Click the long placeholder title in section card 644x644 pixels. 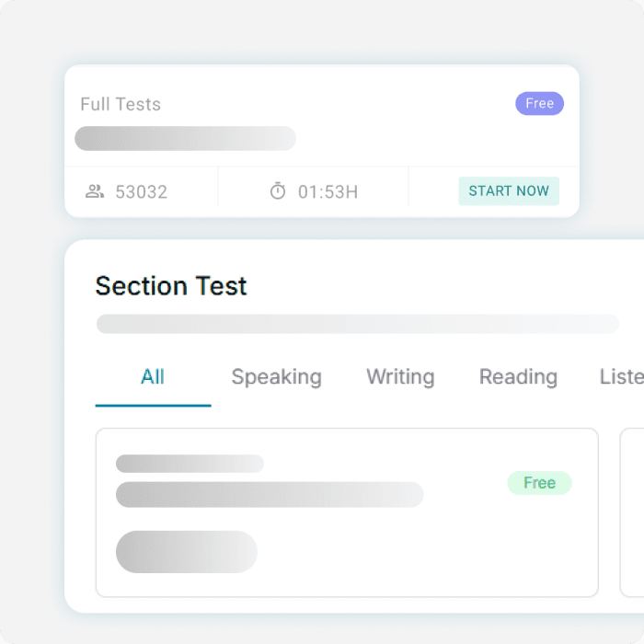269,495
